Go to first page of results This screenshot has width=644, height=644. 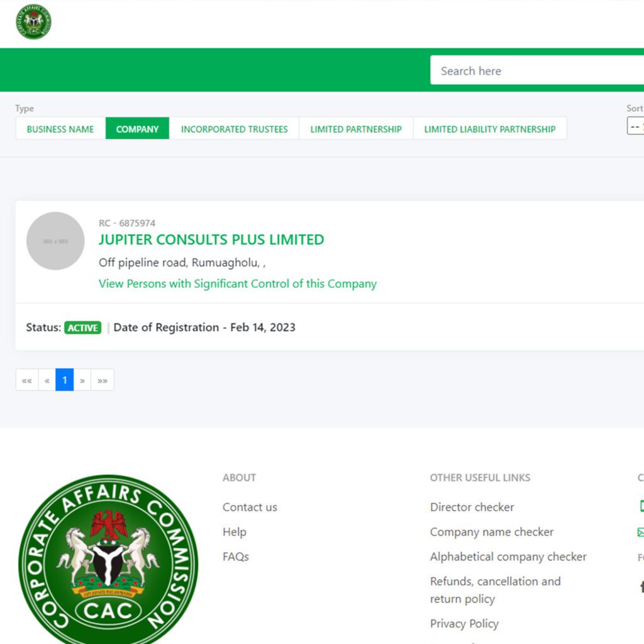pos(27,380)
